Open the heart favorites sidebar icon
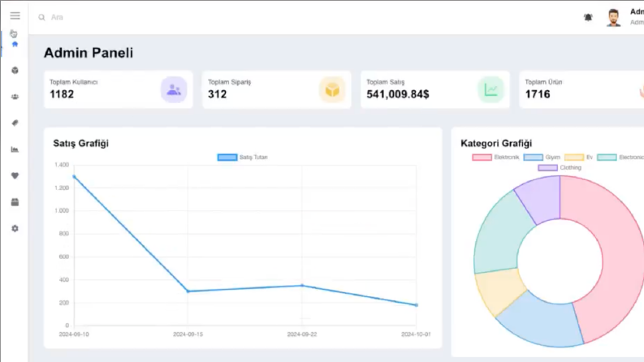 point(15,175)
